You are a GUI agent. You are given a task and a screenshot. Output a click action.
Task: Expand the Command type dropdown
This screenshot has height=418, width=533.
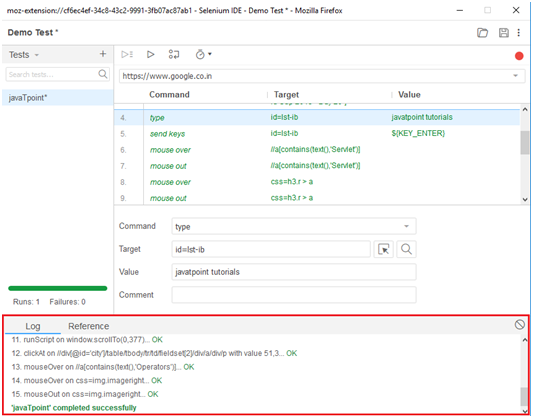(406, 226)
